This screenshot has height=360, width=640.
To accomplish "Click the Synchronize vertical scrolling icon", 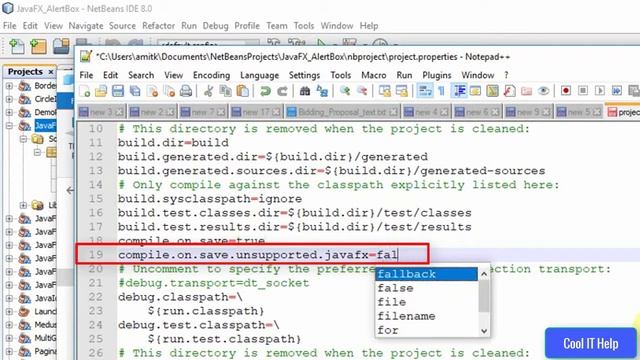I will [384, 91].
